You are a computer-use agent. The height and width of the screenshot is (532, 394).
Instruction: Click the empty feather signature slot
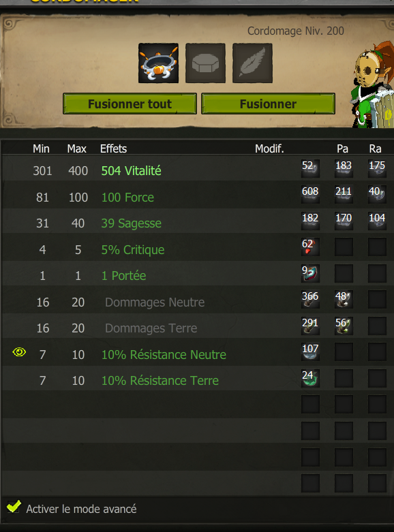pyautogui.click(x=252, y=63)
